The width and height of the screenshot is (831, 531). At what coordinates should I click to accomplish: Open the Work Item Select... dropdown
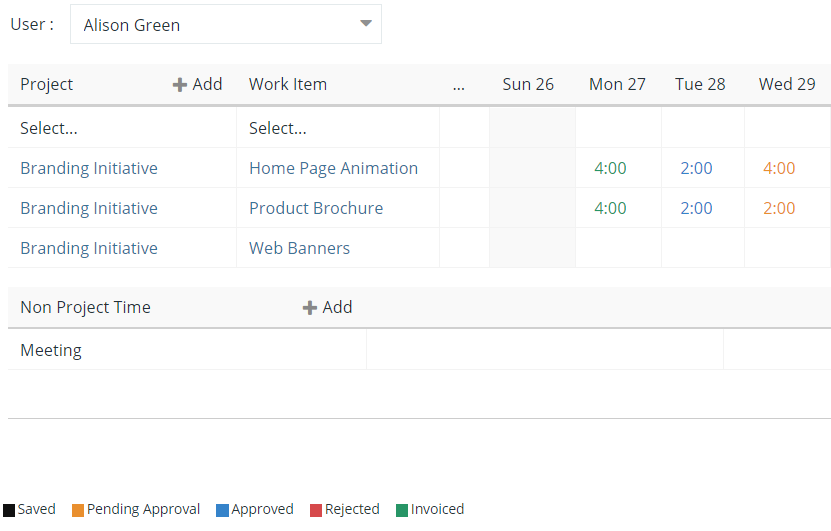click(338, 128)
